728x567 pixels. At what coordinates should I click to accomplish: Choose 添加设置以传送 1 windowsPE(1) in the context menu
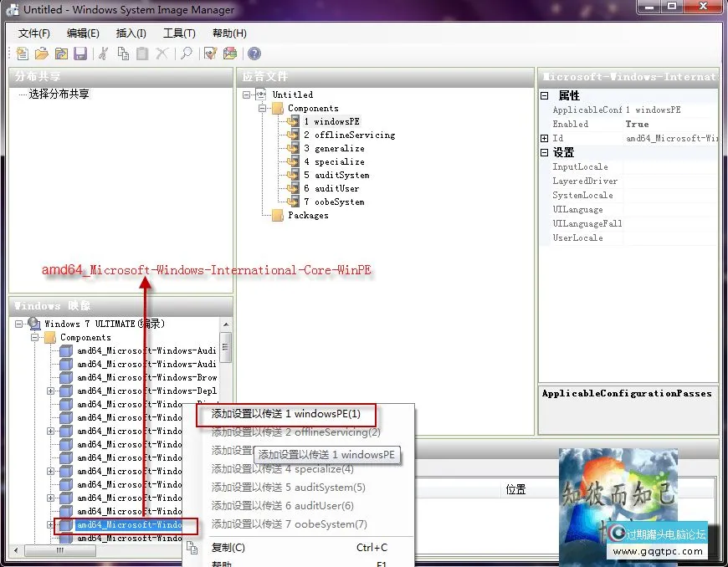tap(286, 414)
